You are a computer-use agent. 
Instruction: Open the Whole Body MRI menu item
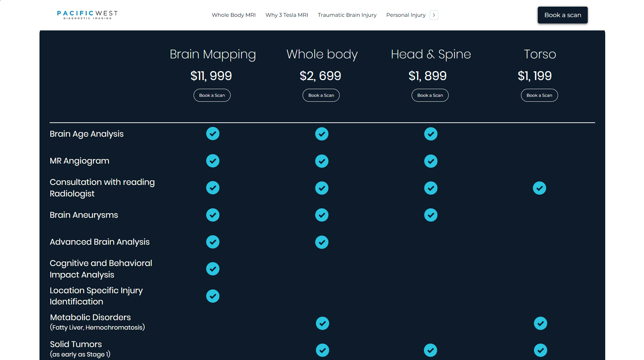point(234,15)
